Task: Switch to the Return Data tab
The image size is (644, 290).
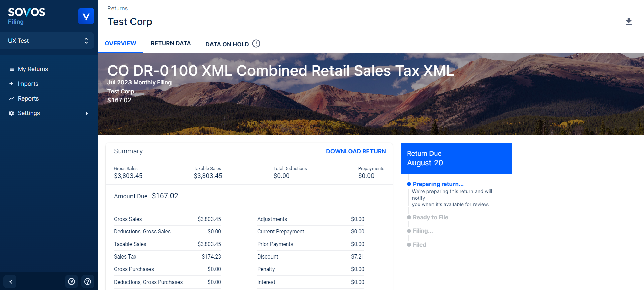Action: click(170, 43)
